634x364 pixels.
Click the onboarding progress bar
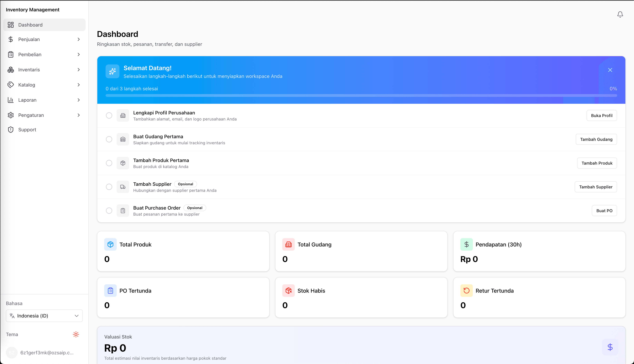pyautogui.click(x=361, y=95)
